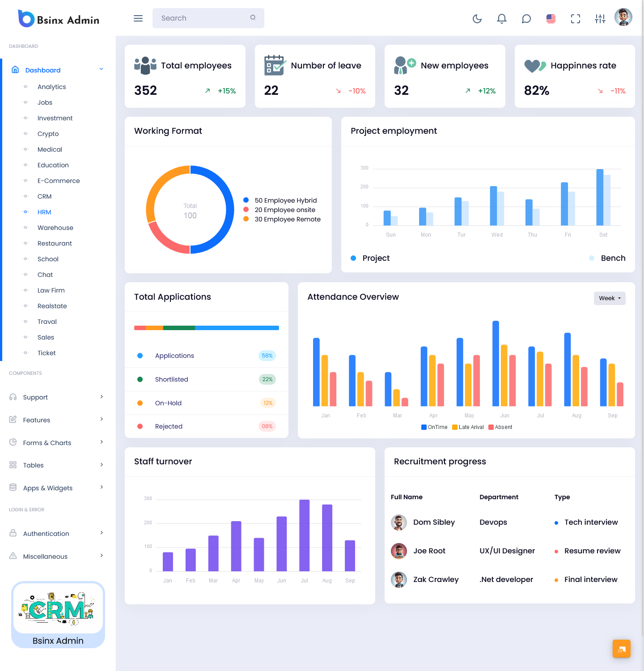Toggle OnTime series in attendance legend
Screen dimensions: 644x671
coord(434,427)
